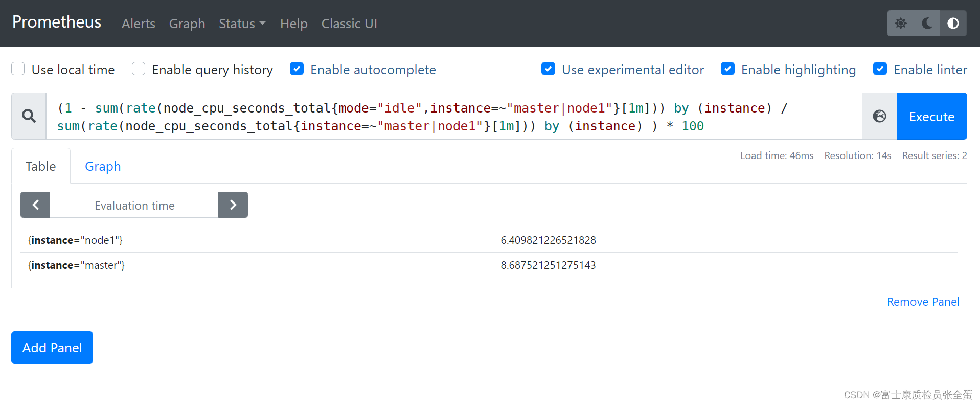Execute the query
The height and width of the screenshot is (405, 980).
(931, 116)
